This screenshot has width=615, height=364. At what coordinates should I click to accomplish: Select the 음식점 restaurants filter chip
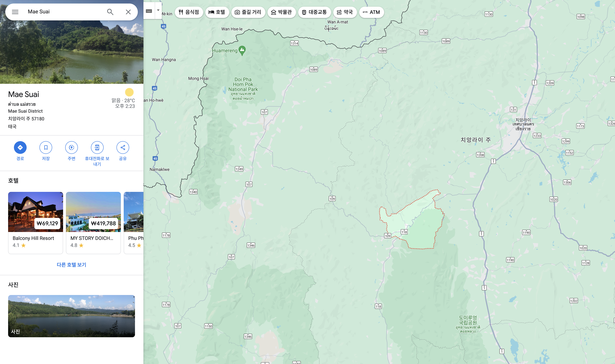point(189,12)
